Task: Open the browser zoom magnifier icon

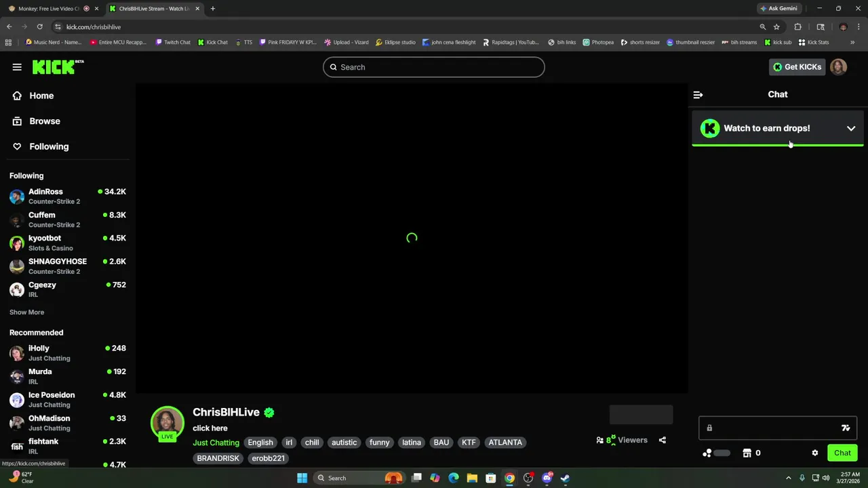Action: [762, 26]
